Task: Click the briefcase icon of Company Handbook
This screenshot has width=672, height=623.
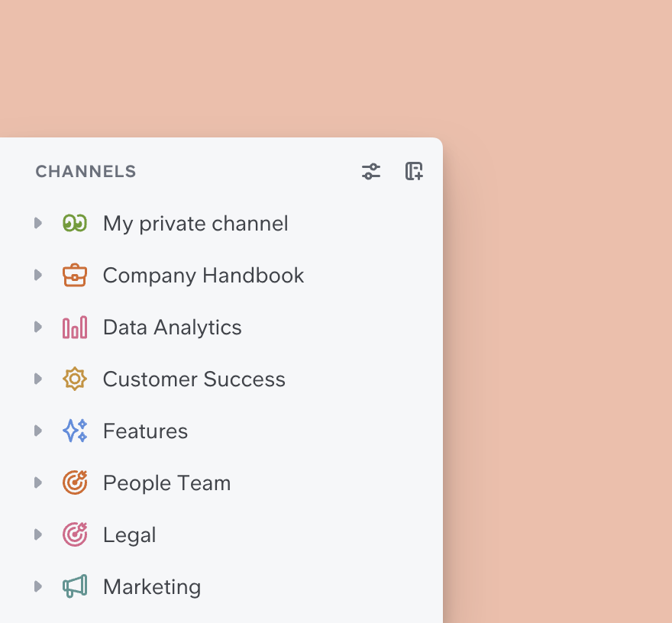Action: tap(75, 276)
